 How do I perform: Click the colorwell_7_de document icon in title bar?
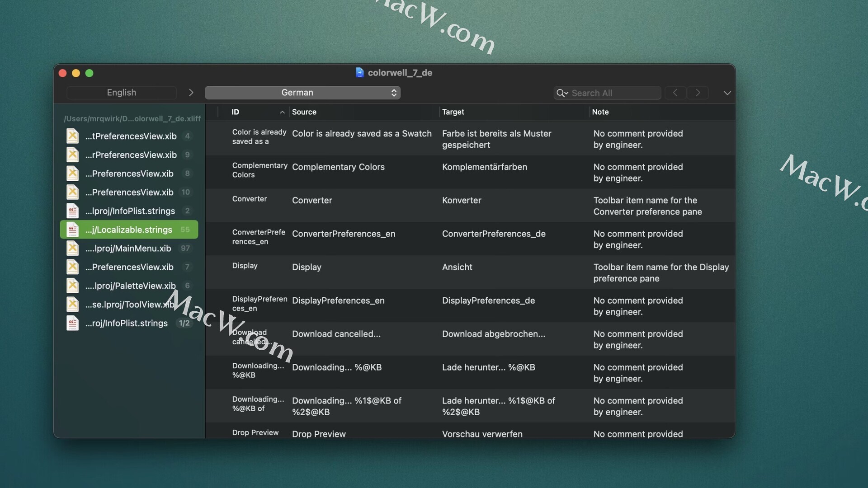click(360, 73)
